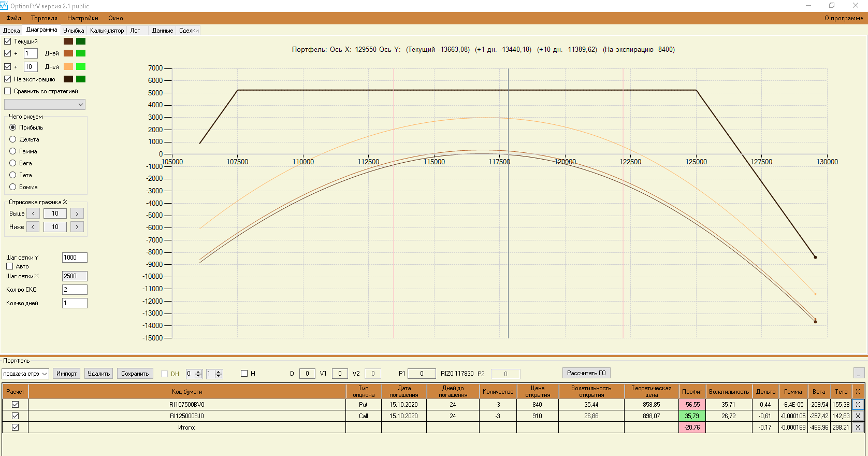Click the left arrow next to Ниже
The width and height of the screenshot is (868, 456).
pyautogui.click(x=33, y=227)
